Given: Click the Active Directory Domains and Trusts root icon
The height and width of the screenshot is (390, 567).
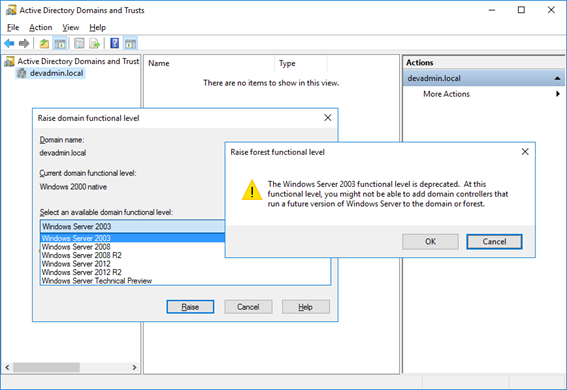Looking at the screenshot, I should coord(9,62).
